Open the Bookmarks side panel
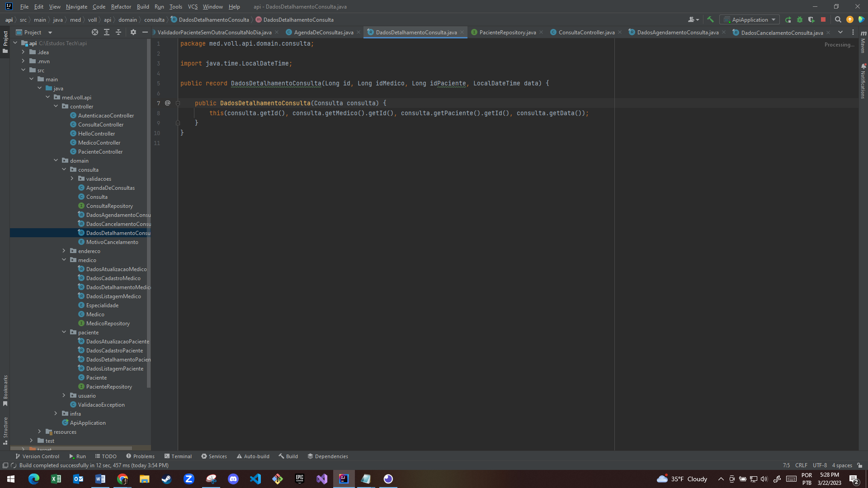 point(5,391)
